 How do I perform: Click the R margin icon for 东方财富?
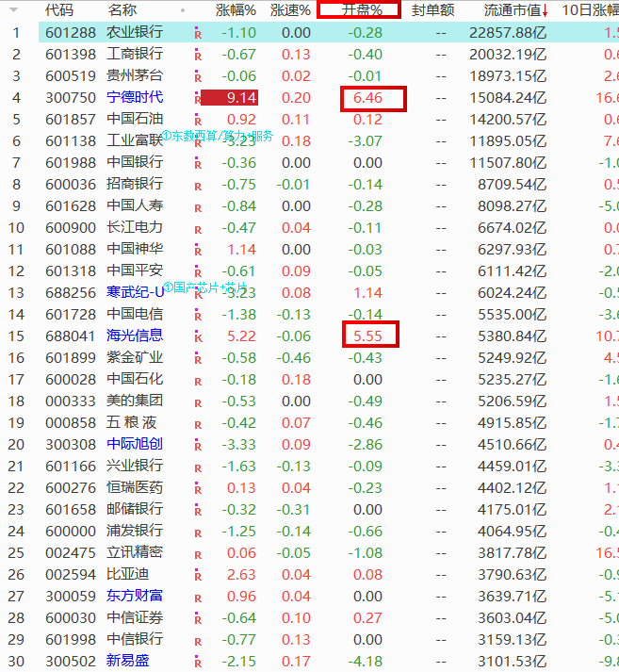pos(198,598)
